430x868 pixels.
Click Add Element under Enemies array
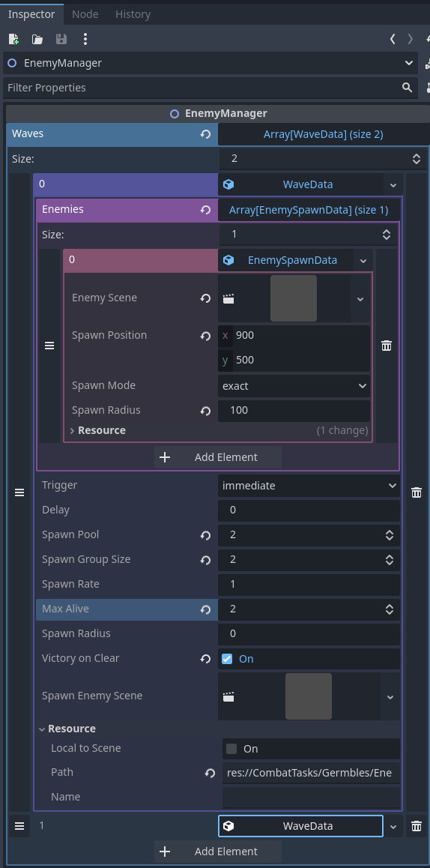coord(217,457)
